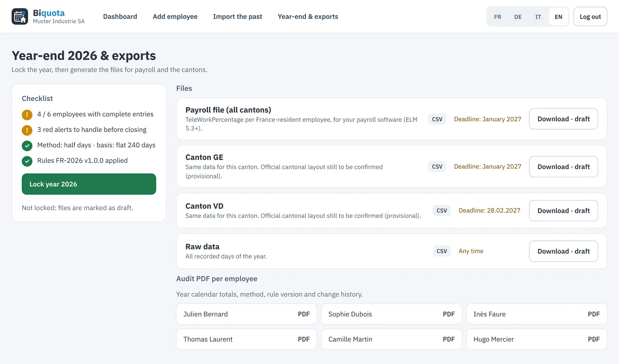Click green check icon beside Rules FR-2026
This screenshot has width=619, height=364.
tap(27, 161)
